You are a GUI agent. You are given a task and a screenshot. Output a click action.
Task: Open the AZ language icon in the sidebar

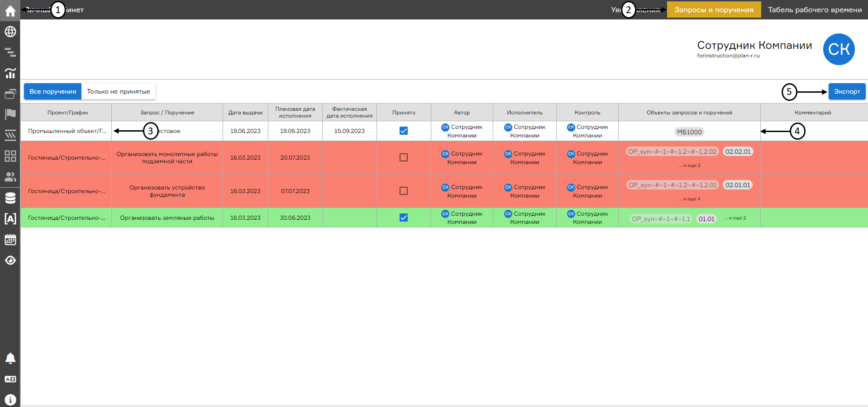pyautogui.click(x=10, y=379)
